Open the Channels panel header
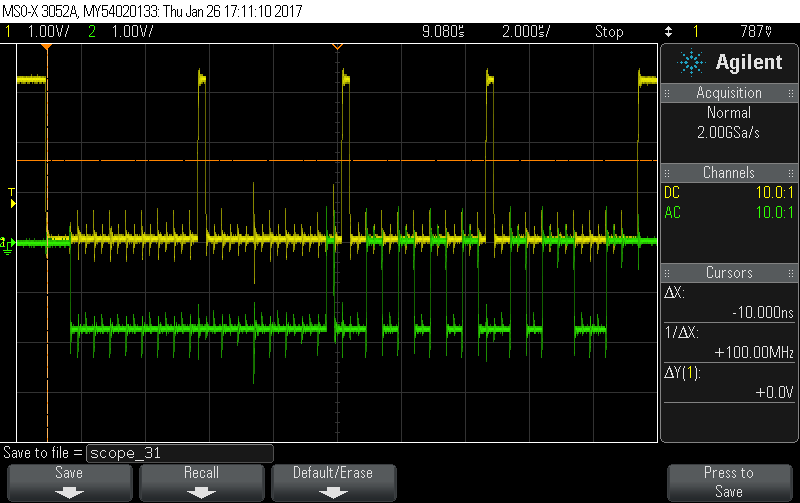The image size is (800, 503). click(x=729, y=173)
